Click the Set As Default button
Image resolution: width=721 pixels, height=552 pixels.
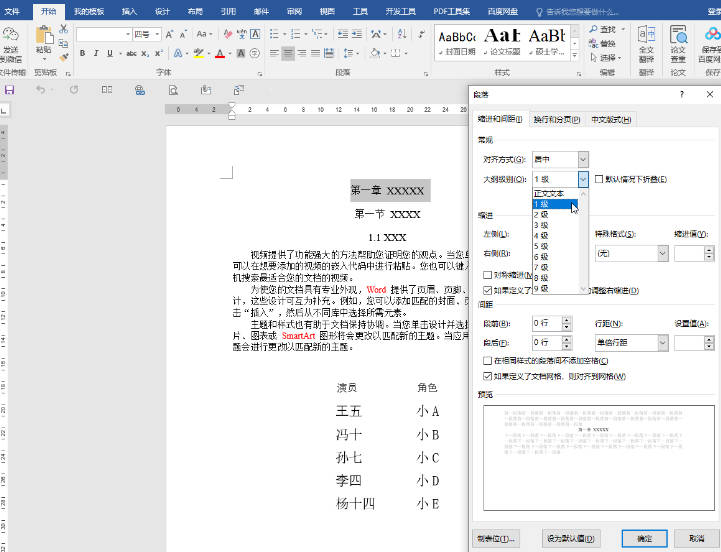[x=571, y=538]
